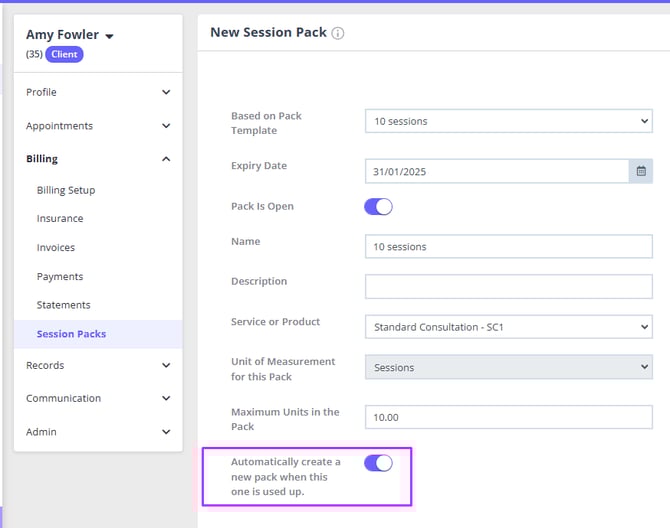This screenshot has height=528, width=670.
Task: Go to Billing Setup
Action: coord(66,190)
